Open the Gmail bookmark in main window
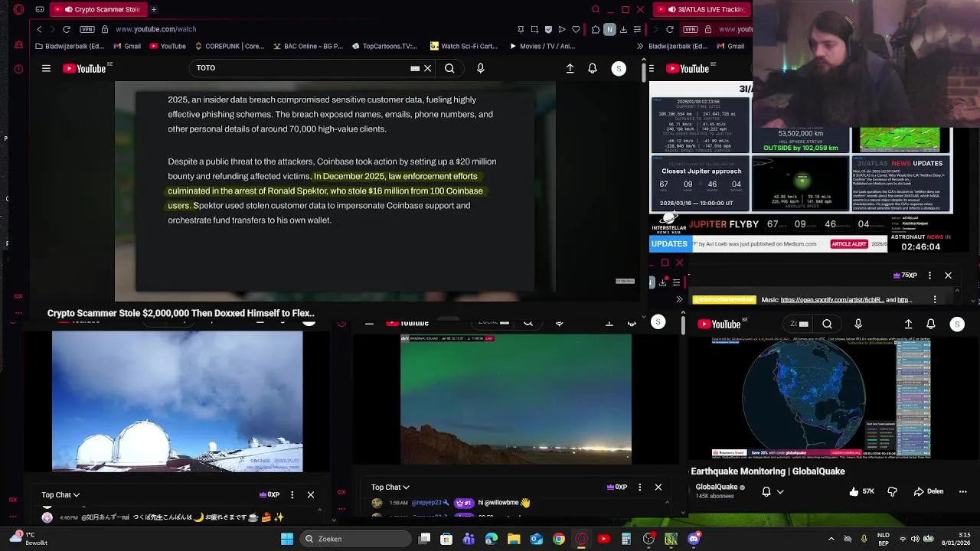The width and height of the screenshot is (980, 551). click(x=127, y=46)
